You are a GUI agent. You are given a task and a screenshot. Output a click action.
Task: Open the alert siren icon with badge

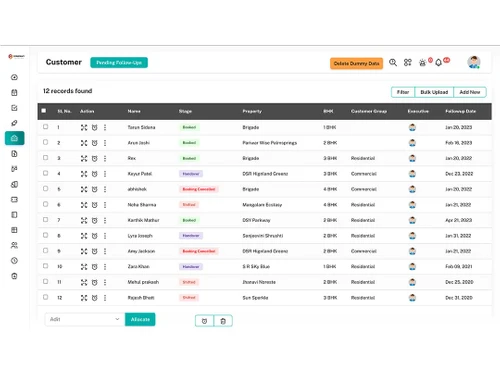coord(422,63)
